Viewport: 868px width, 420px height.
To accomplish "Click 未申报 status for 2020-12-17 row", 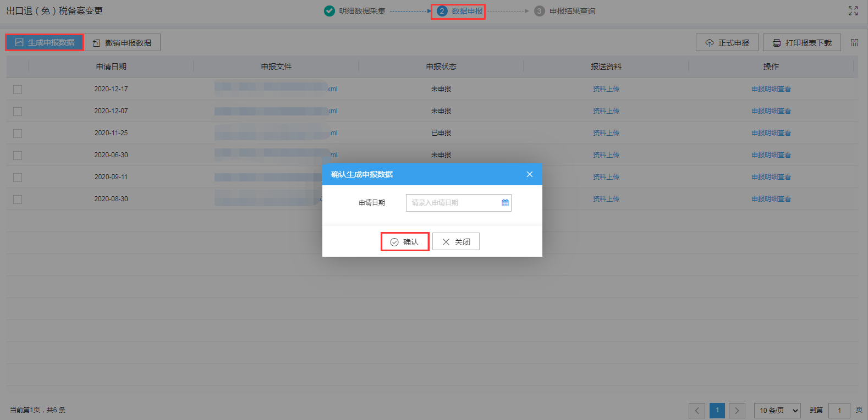I will pos(441,89).
